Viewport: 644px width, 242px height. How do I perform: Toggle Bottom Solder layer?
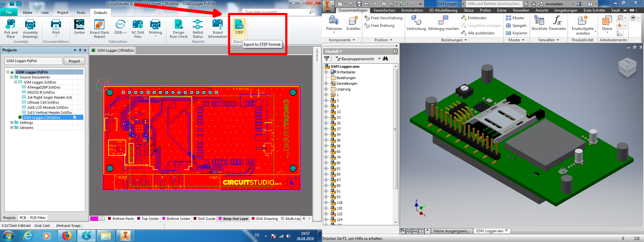(x=176, y=218)
